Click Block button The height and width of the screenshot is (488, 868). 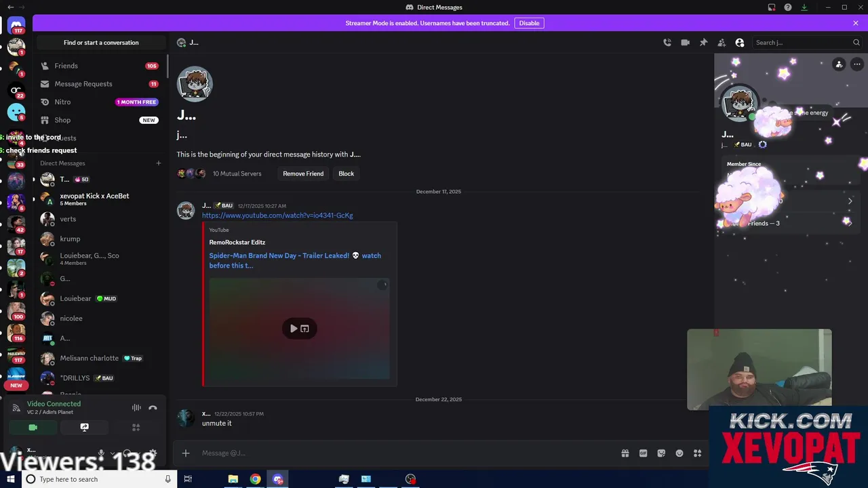click(347, 174)
